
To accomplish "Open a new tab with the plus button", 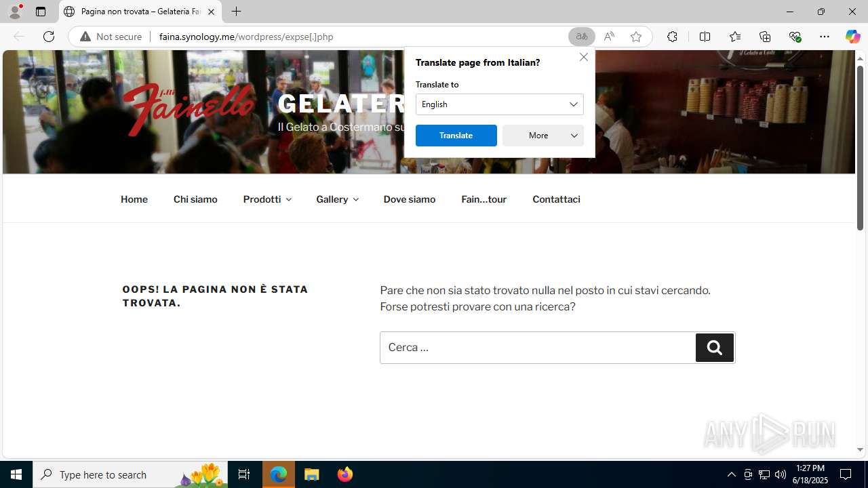I will 236,12.
